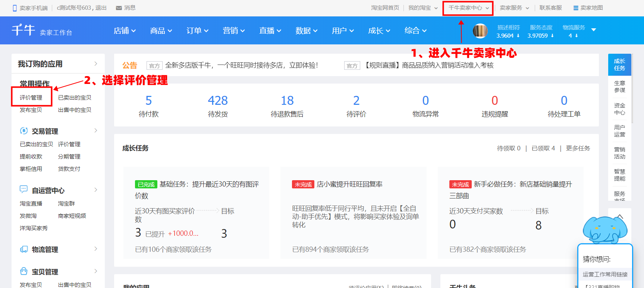Open the 千牛卖家中心 dropdown
Image resolution: width=644 pixels, height=288 pixels.
[468, 8]
